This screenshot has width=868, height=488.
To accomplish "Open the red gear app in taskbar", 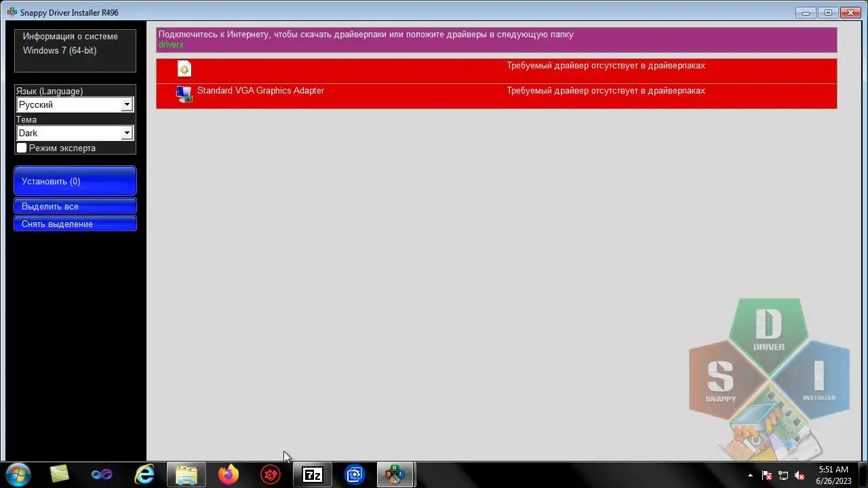I will click(271, 474).
